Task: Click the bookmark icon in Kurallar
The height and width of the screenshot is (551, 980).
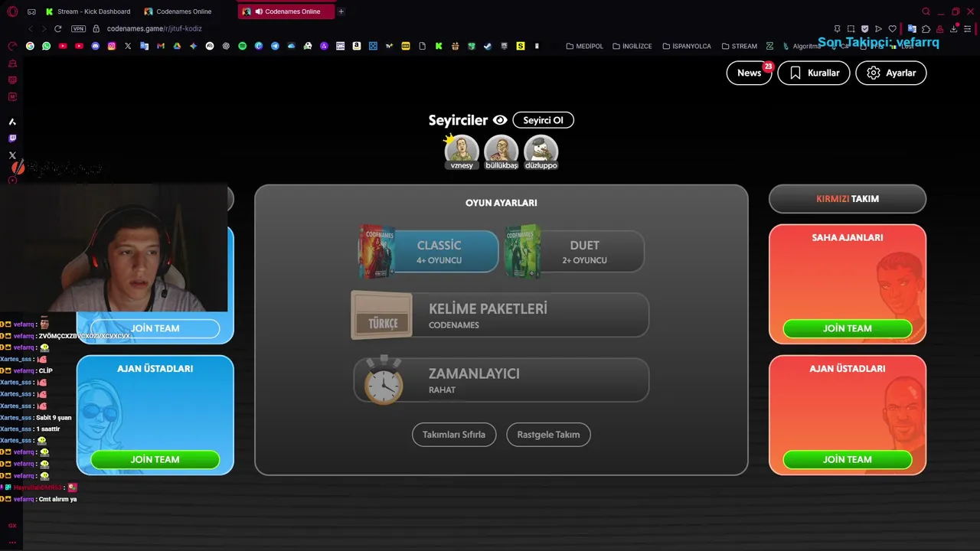Action: (x=795, y=73)
